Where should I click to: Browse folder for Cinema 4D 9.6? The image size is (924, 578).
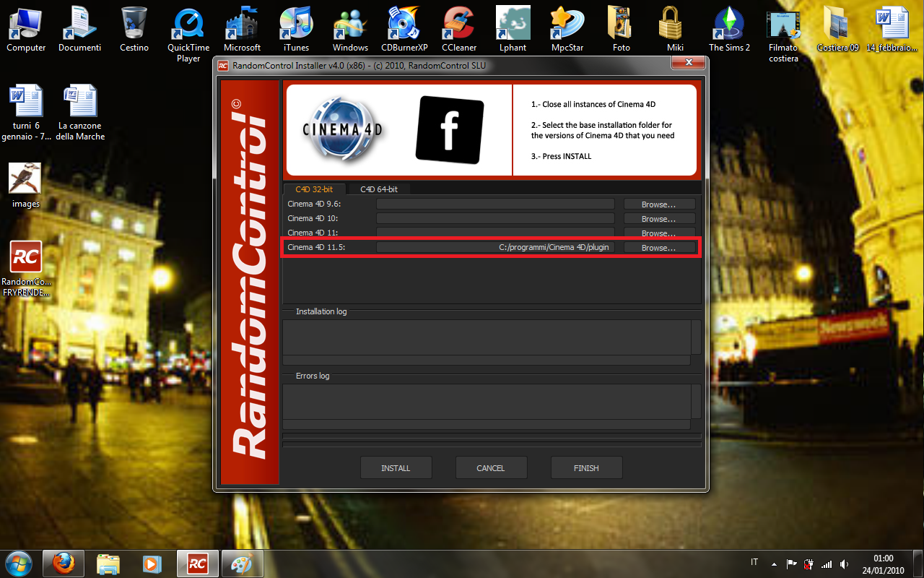pyautogui.click(x=659, y=204)
